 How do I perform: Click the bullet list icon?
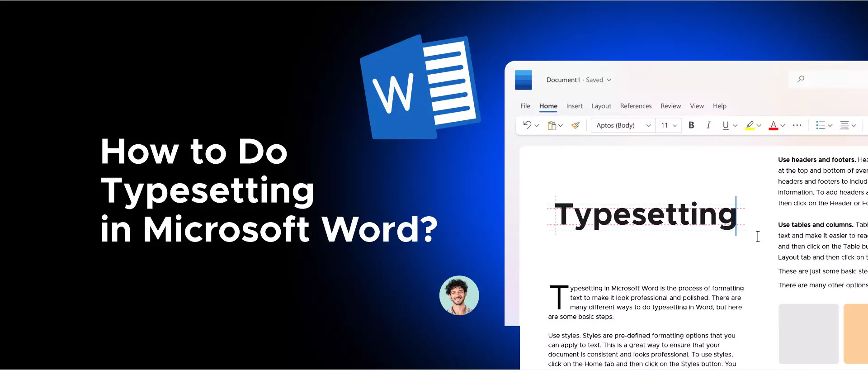click(x=821, y=125)
